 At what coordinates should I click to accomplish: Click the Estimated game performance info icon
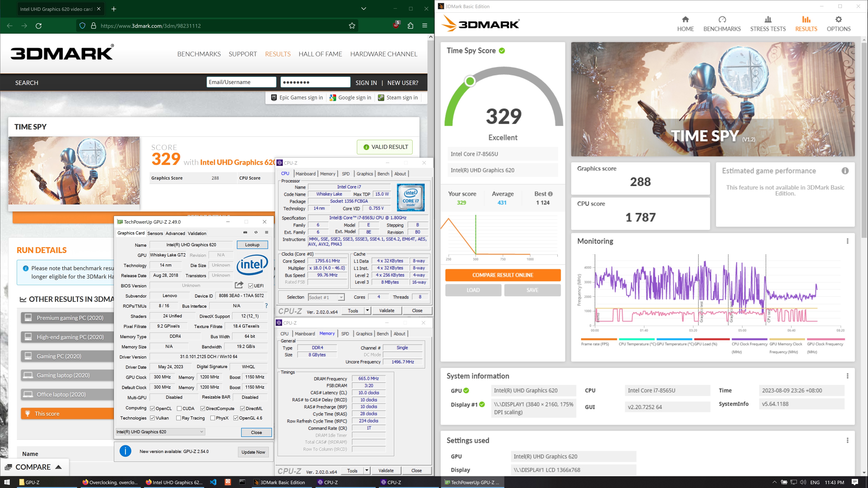coord(845,171)
